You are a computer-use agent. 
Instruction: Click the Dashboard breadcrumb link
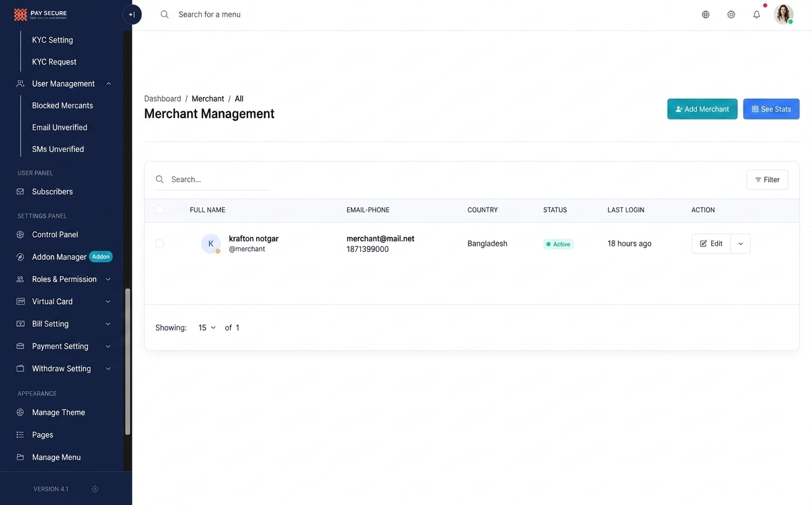(163, 98)
